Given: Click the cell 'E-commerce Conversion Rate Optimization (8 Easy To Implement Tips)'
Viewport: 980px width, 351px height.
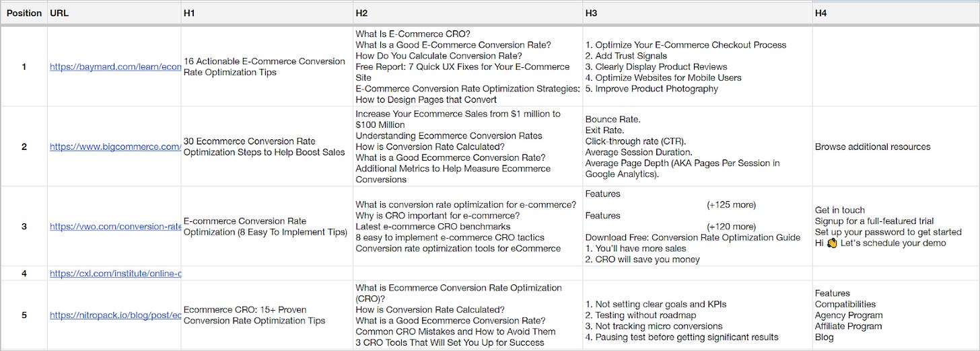Looking at the screenshot, I should pyautogui.click(x=267, y=227).
